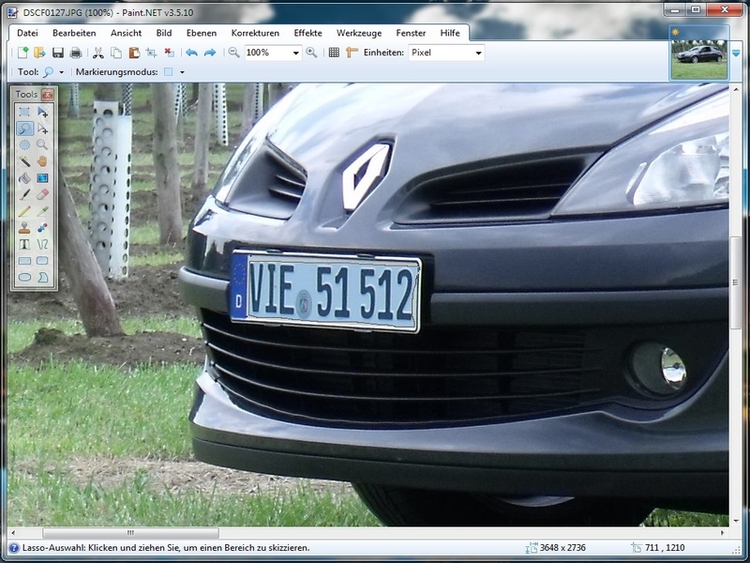
Task: Save the image with floppy icon
Action: tap(58, 53)
